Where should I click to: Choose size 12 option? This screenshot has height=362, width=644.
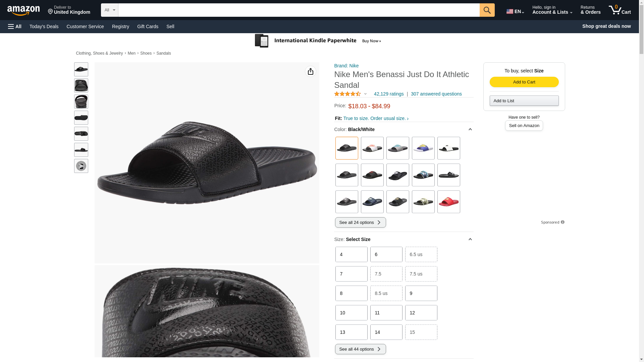(x=421, y=313)
